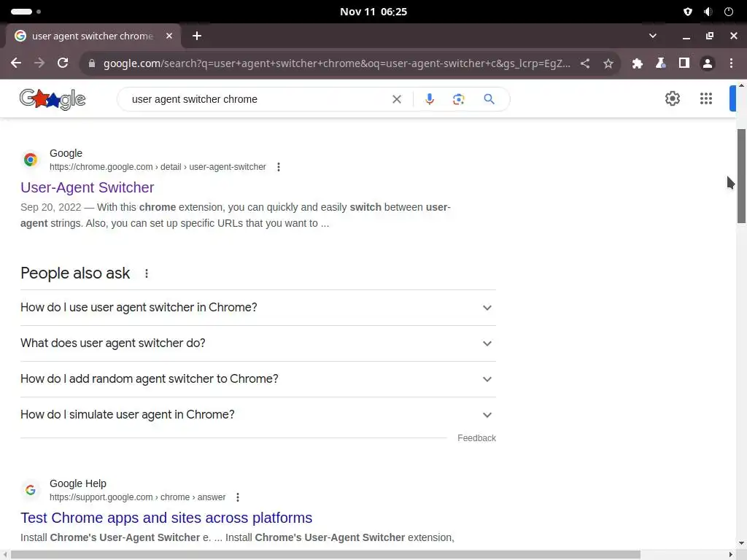Submit search with magnifier icon
This screenshot has width=747, height=560.
489,99
